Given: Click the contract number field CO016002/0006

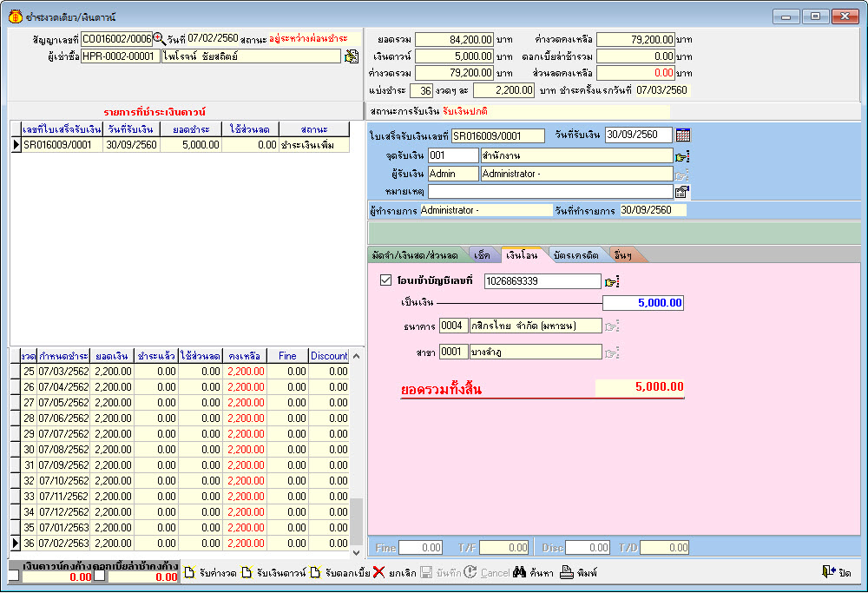Looking at the screenshot, I should (117, 39).
